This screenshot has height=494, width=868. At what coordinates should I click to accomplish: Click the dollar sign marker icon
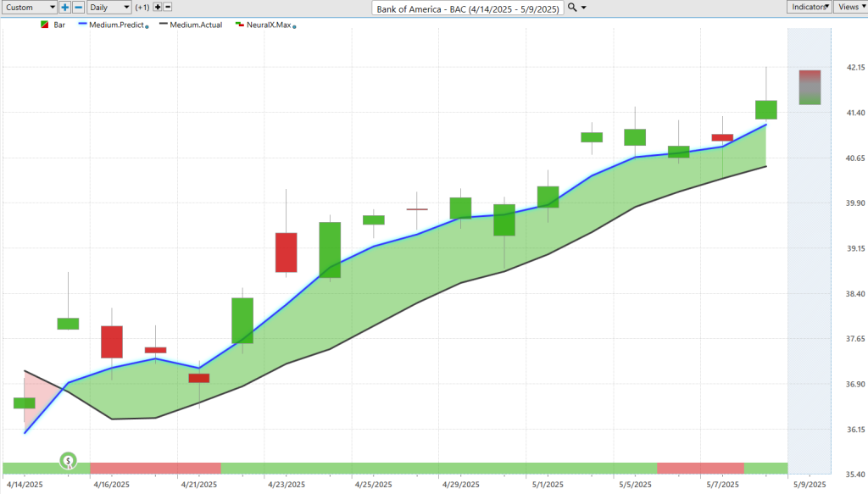coord(68,460)
